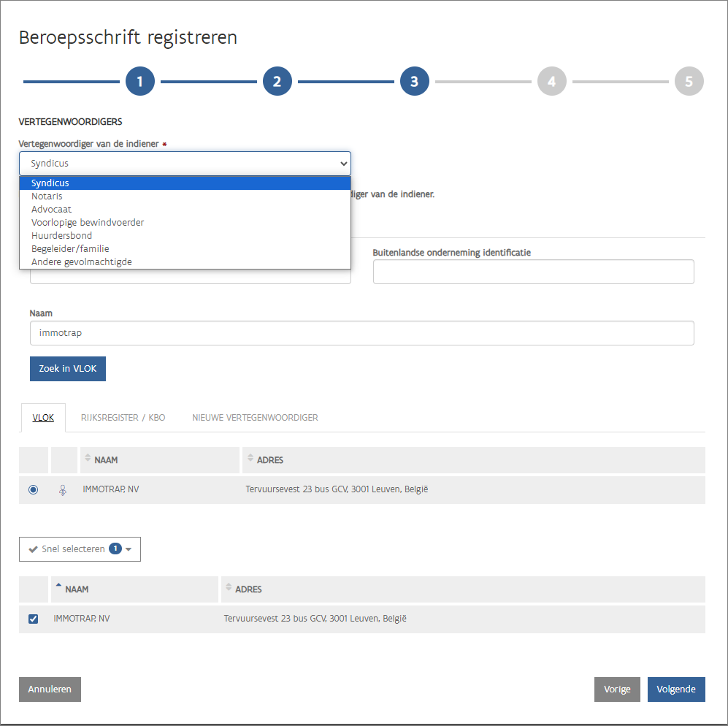The width and height of the screenshot is (728, 726).
Task: Click the Annuleren button
Action: click(x=50, y=689)
